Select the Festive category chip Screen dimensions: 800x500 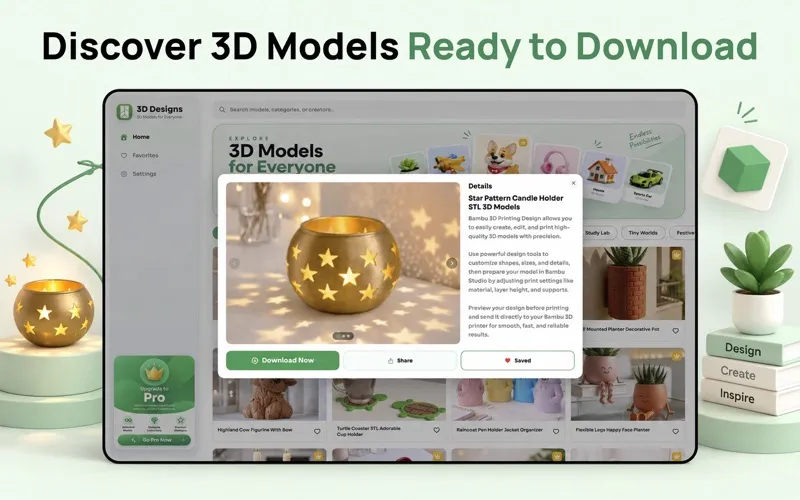click(x=683, y=233)
